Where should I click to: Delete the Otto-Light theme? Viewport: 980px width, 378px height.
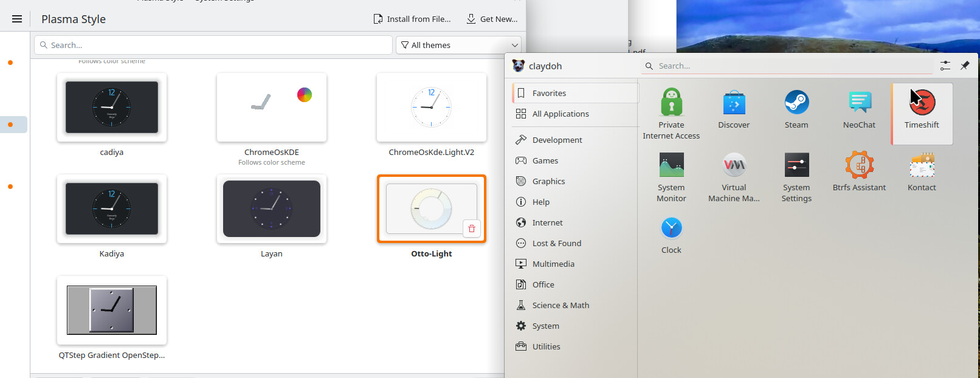click(x=472, y=229)
